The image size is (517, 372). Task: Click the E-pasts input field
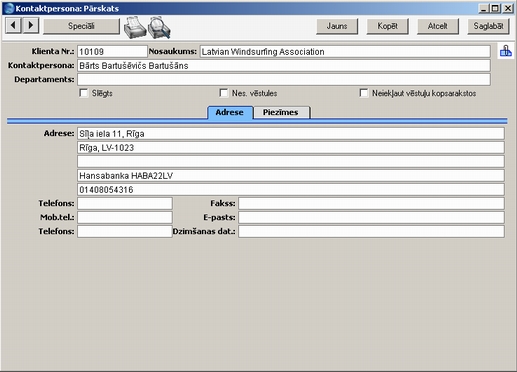coord(371,217)
